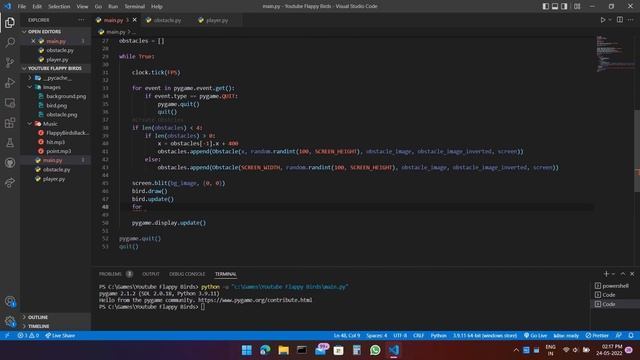This screenshot has height=360, width=640.
Task: Change indentation via Spaces: 4
Action: [x=376, y=336]
